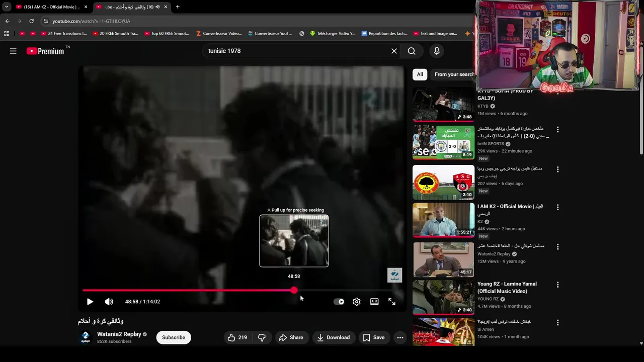Open the Watania2 Replay channel avatar
Viewport: 644px width, 362px height.
click(x=86, y=337)
